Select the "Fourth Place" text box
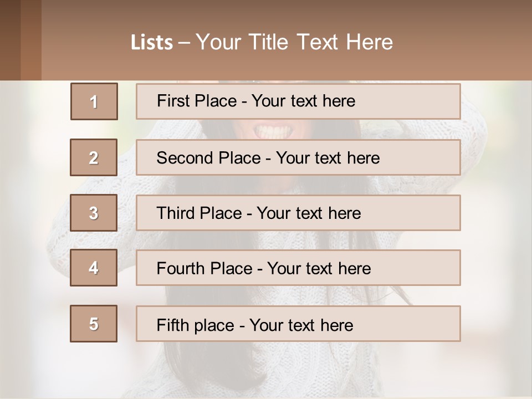The width and height of the screenshot is (532, 399). [x=298, y=268]
